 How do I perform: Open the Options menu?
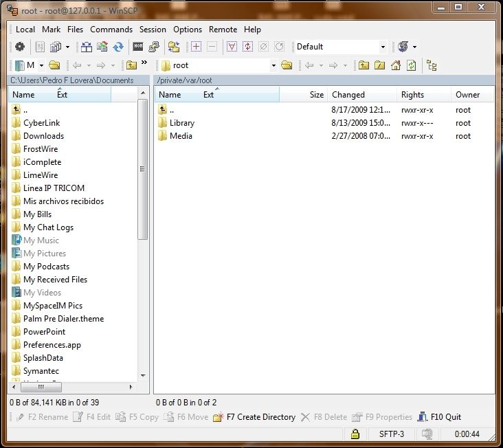click(188, 30)
